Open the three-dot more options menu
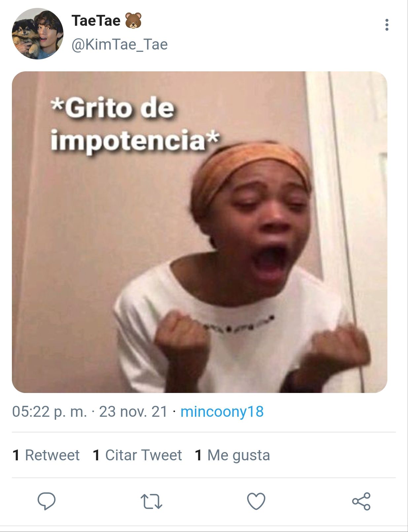The image size is (408, 532). click(x=387, y=25)
